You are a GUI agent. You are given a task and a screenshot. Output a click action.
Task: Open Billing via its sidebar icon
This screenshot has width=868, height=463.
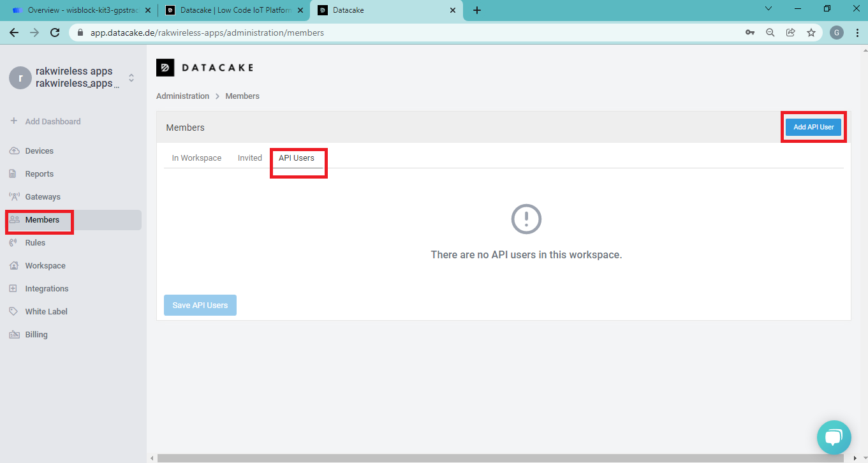click(x=13, y=335)
